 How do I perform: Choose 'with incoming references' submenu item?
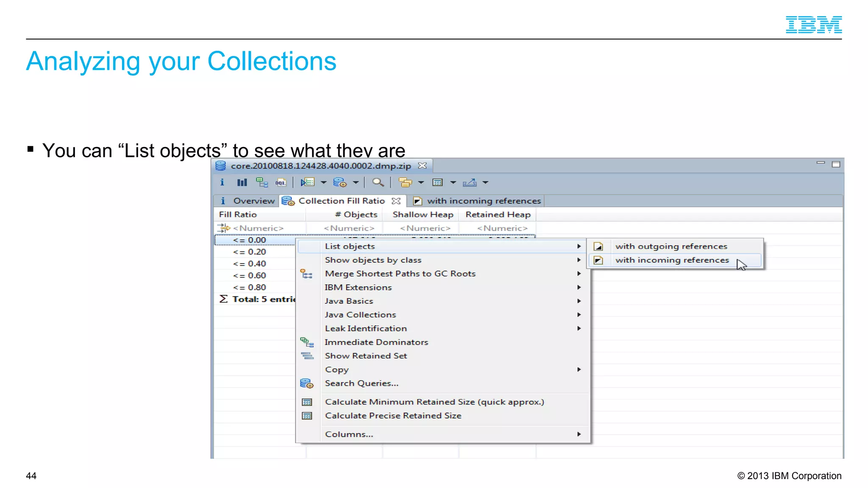pyautogui.click(x=675, y=260)
